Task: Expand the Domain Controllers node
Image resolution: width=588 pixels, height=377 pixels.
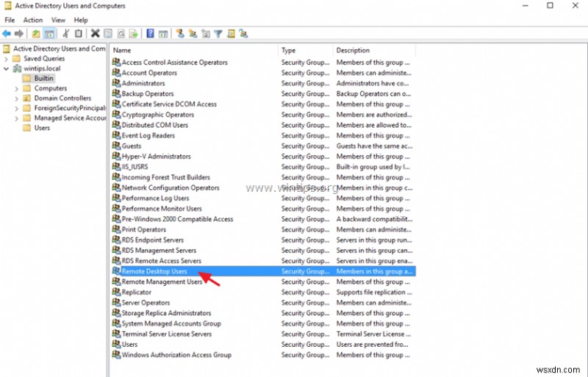Action: pos(16,98)
